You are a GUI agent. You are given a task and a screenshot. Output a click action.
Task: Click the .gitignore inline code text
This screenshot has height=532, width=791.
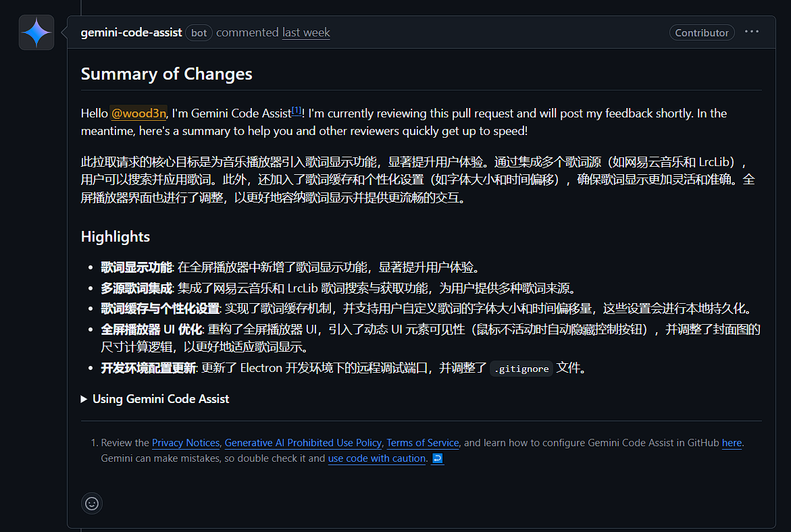[x=521, y=369]
